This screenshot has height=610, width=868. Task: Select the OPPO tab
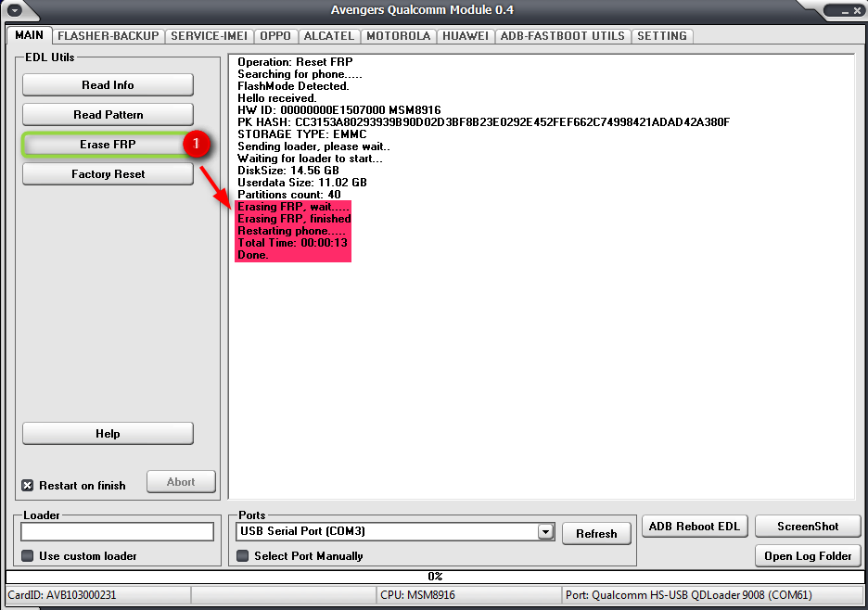click(x=275, y=36)
